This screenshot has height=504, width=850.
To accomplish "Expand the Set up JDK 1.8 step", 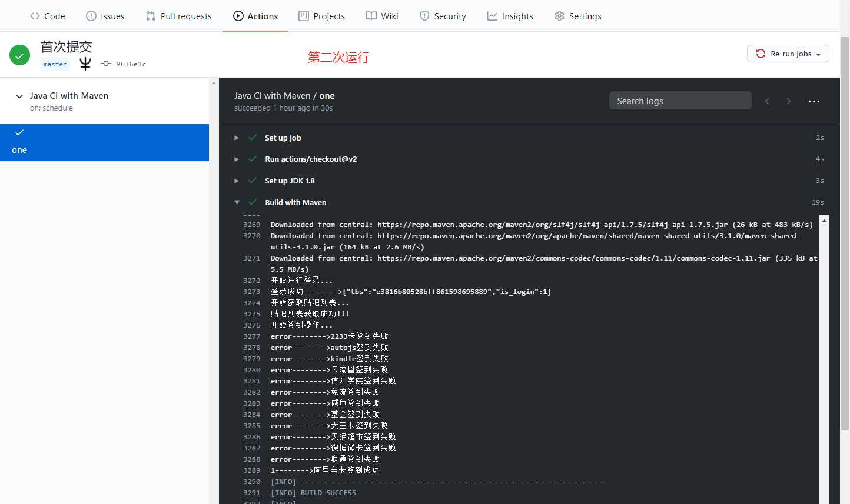I will click(237, 181).
